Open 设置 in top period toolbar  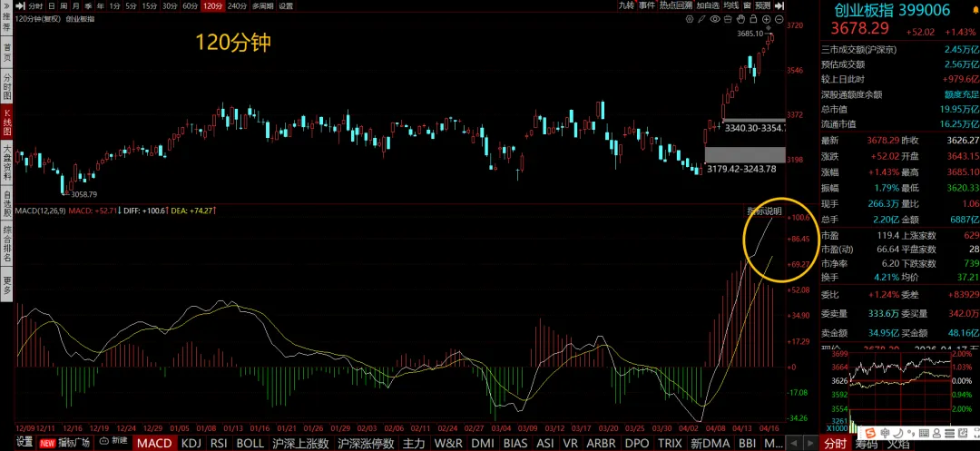(286, 5)
